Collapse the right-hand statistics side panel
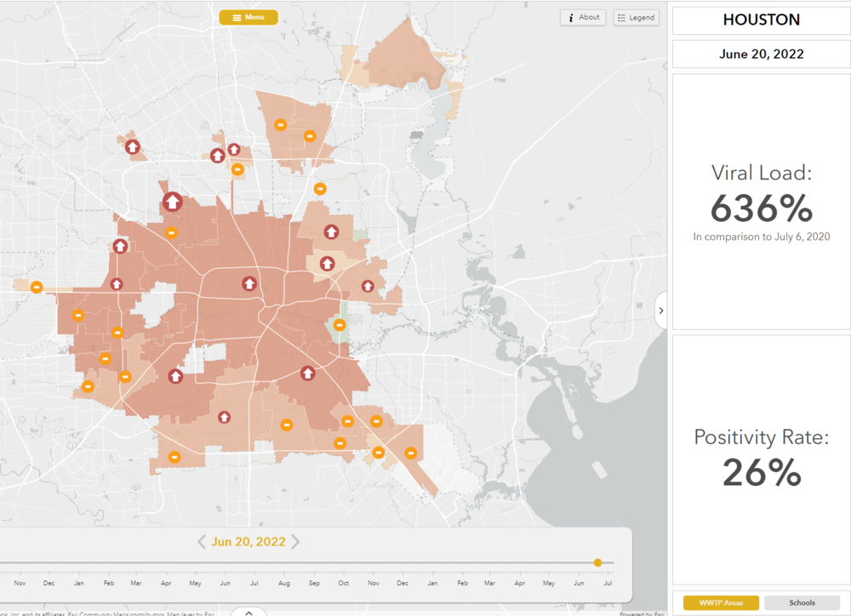851x616 pixels. tap(661, 311)
